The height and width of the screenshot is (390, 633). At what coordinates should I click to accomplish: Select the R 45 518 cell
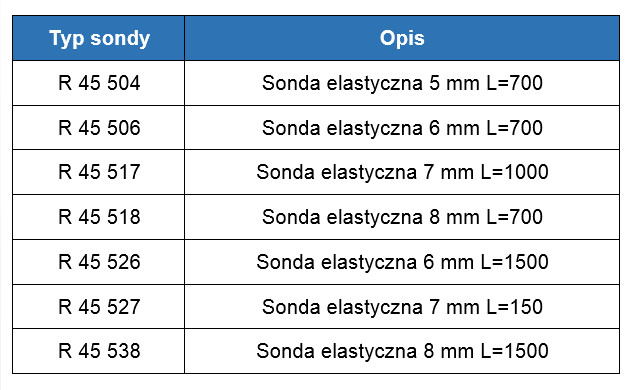99,217
